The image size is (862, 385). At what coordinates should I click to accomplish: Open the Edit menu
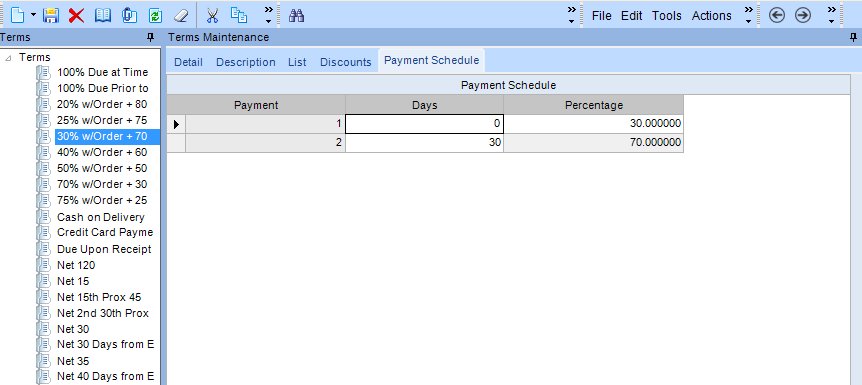(632, 16)
